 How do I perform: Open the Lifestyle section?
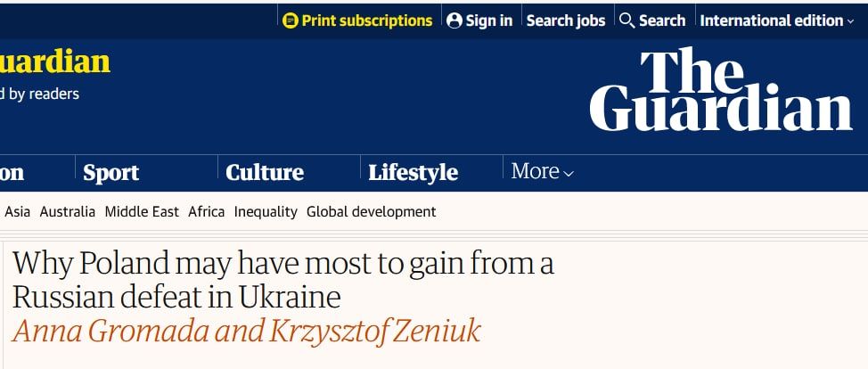[x=413, y=173]
